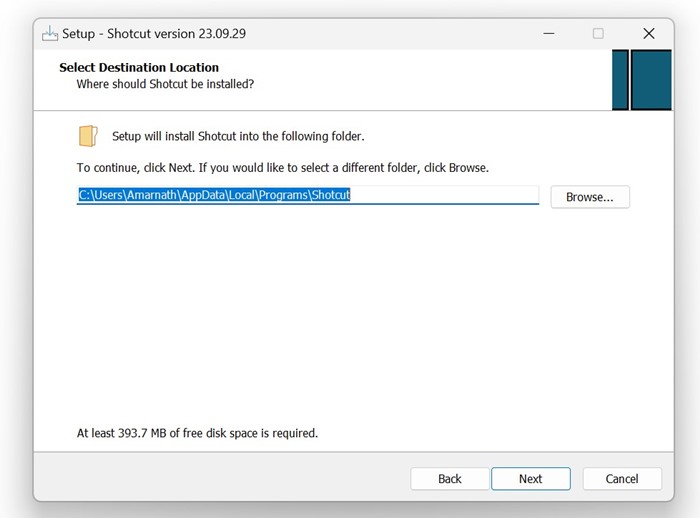Image resolution: width=700 pixels, height=518 pixels.
Task: Click the Setup installer icon in title bar
Action: pos(50,33)
